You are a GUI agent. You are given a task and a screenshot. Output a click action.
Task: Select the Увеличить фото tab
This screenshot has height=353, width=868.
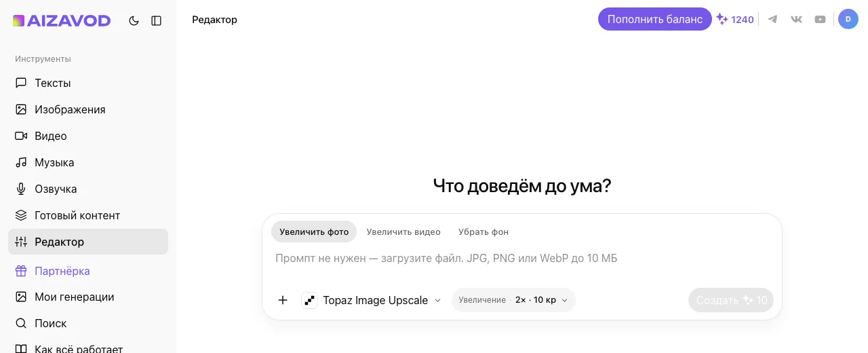(x=314, y=231)
